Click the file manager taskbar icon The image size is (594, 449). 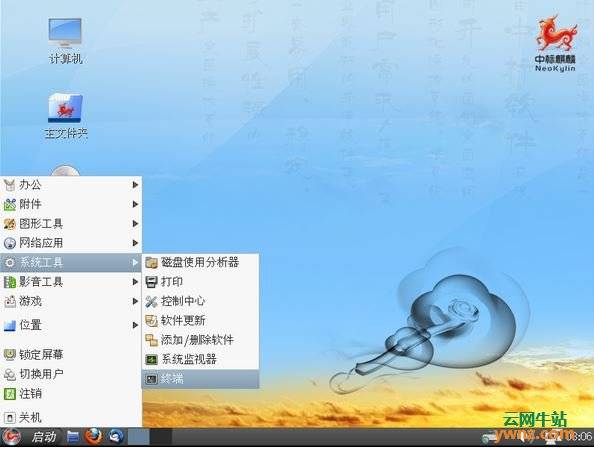73,437
